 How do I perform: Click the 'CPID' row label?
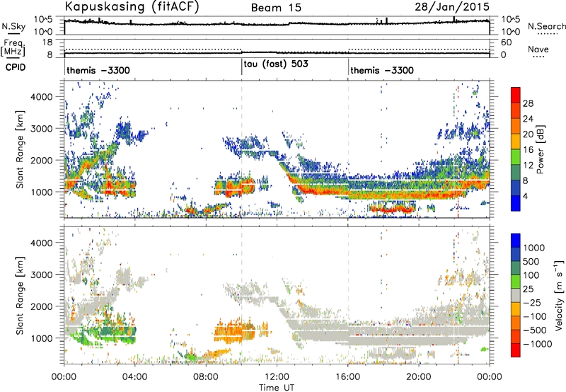pyautogui.click(x=16, y=67)
